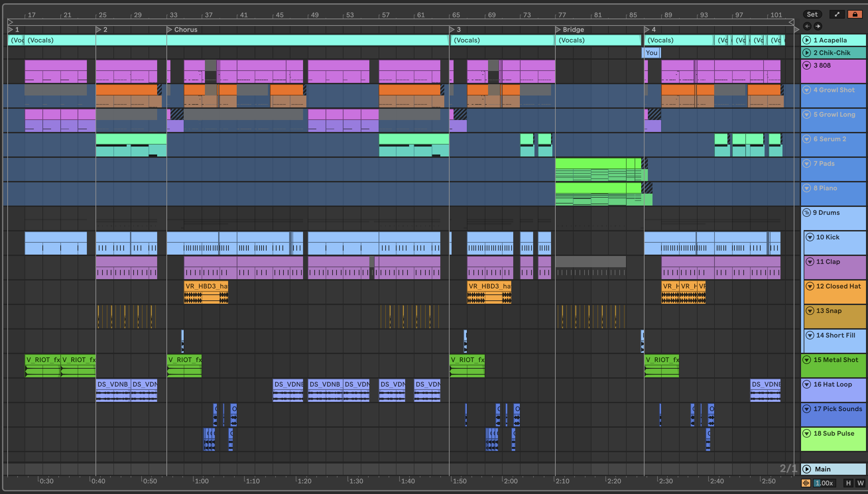Click the 1.00x zoom value field
Screen dimensions: 868x494
(824, 483)
